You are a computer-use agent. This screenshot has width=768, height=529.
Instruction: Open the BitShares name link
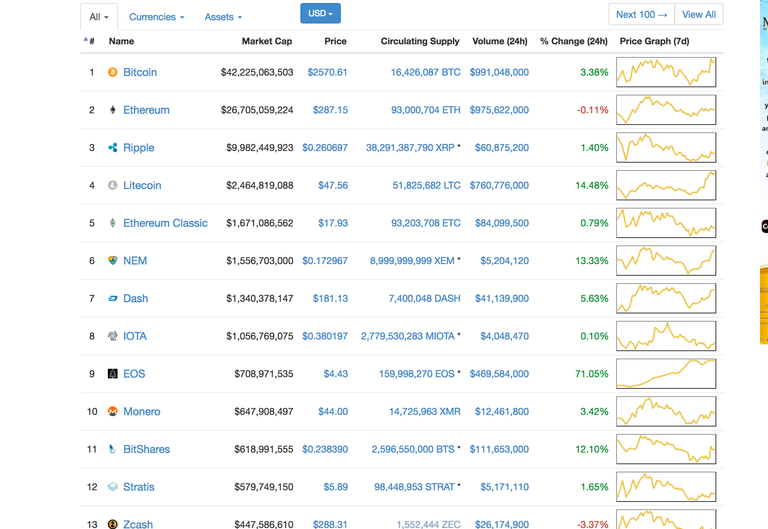(x=147, y=449)
